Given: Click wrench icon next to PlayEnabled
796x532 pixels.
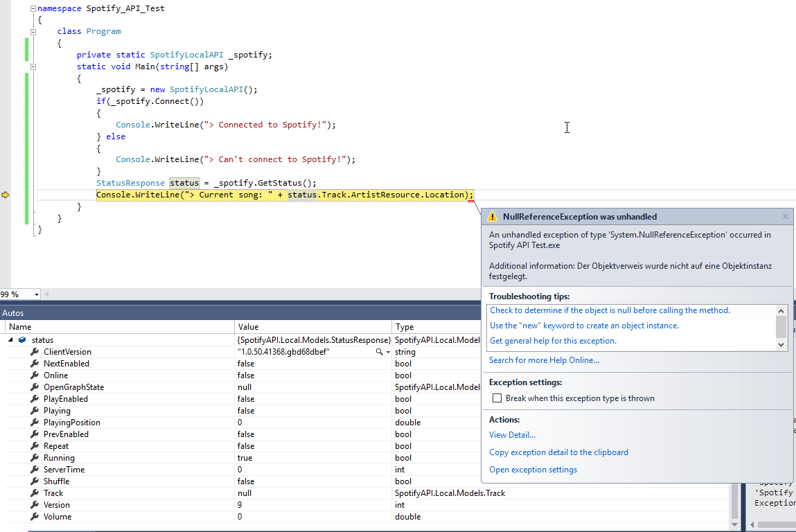Looking at the screenshot, I should point(35,399).
